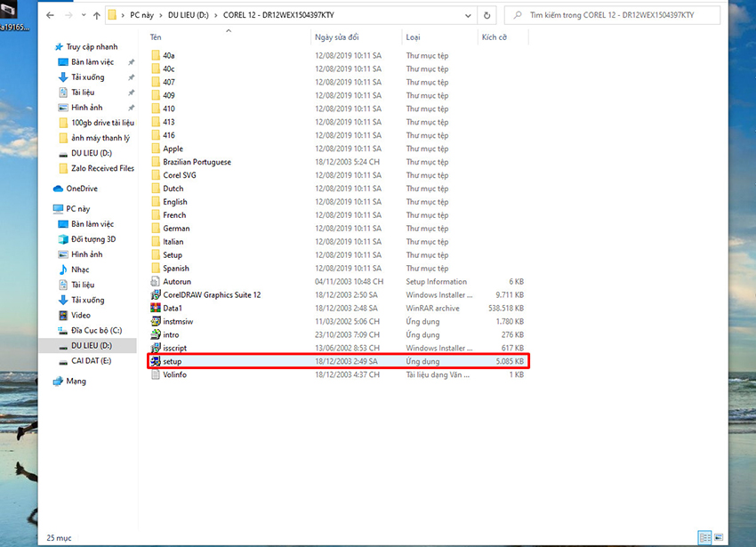Open Nhạc music folder in sidebar
756x547 pixels.
coord(80,269)
